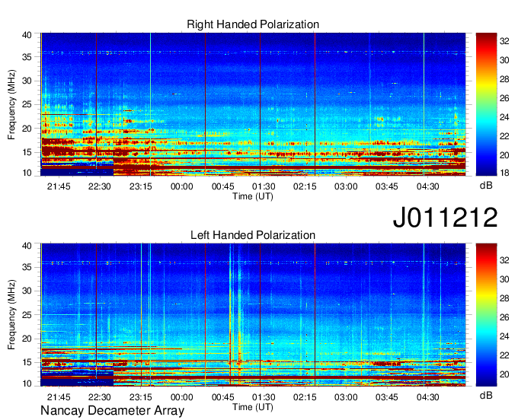Click inside the Right Handed Polarization spectrogram
Screen dimensions: 518x420
[x=253, y=104]
